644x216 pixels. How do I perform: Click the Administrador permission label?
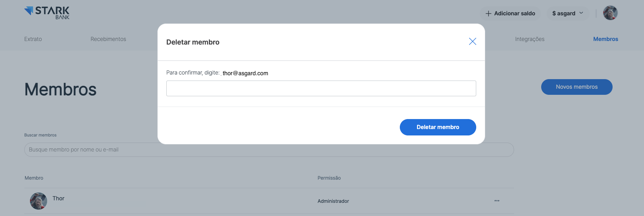coord(333,201)
